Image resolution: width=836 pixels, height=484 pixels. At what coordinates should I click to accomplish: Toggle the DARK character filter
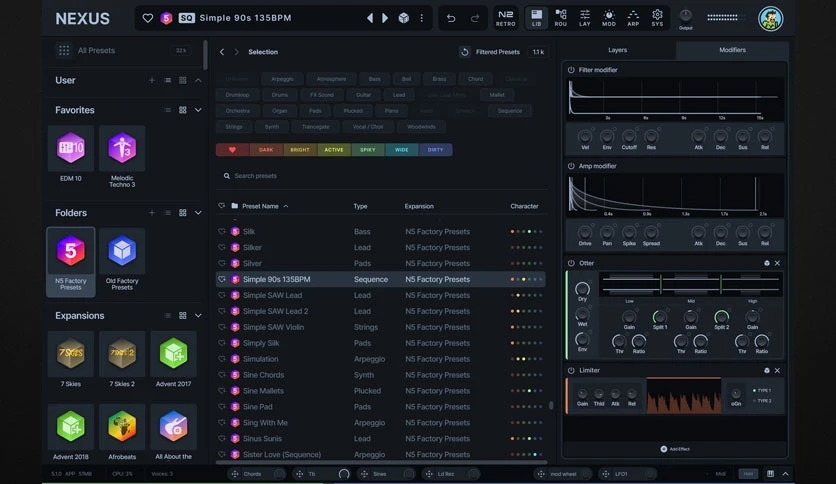(266, 150)
